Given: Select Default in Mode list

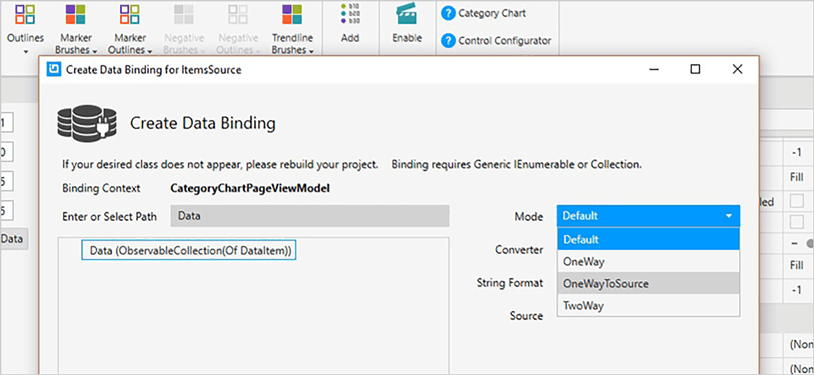Looking at the screenshot, I should pyautogui.click(x=648, y=239).
